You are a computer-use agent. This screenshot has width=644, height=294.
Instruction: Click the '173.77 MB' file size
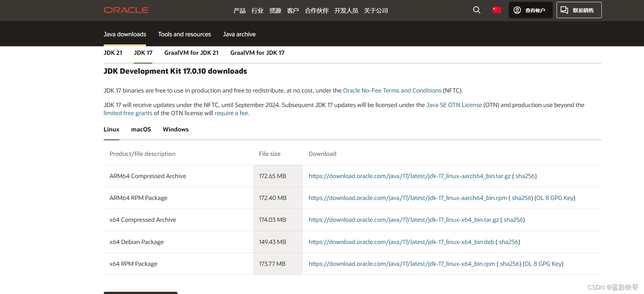point(272,264)
